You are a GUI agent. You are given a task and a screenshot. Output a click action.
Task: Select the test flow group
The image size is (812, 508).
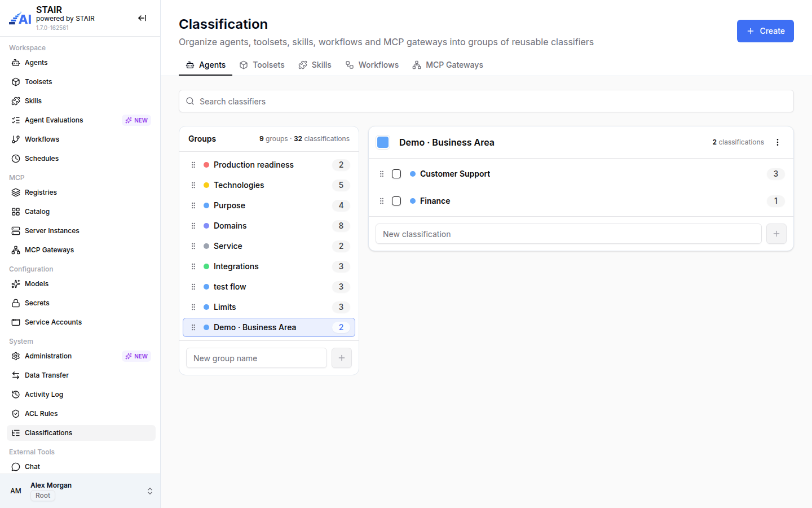(x=269, y=287)
